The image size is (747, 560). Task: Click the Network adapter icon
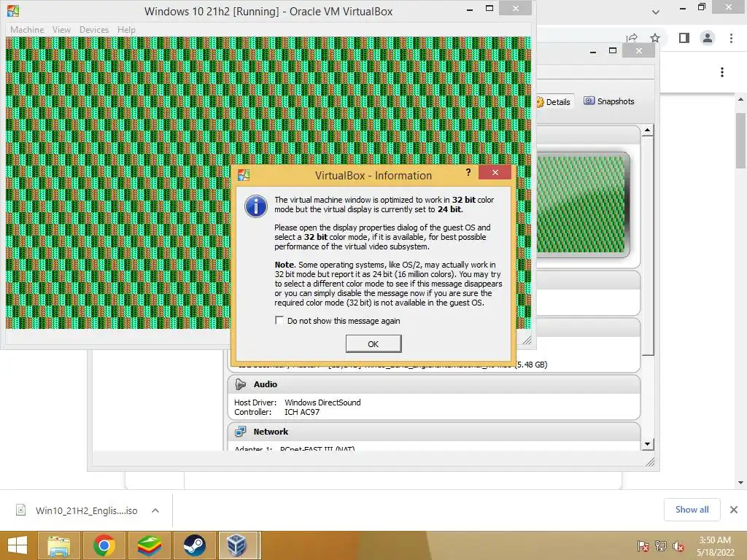click(x=240, y=432)
